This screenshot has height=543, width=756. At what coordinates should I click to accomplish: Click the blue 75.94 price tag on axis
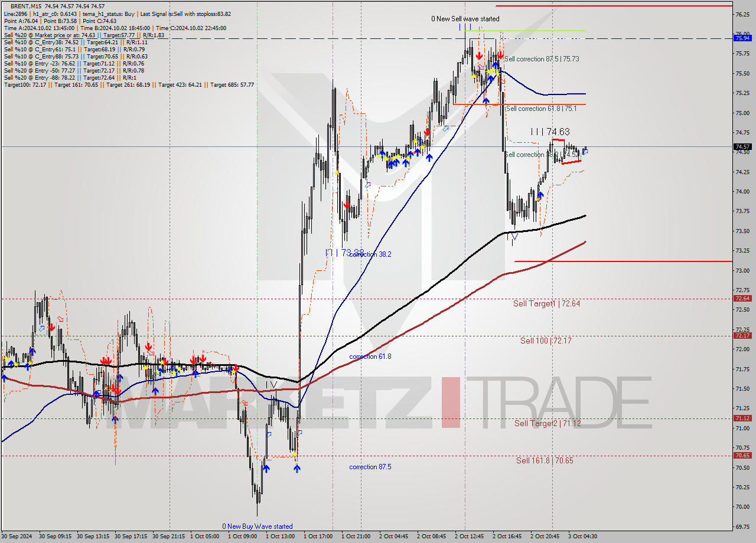742,38
